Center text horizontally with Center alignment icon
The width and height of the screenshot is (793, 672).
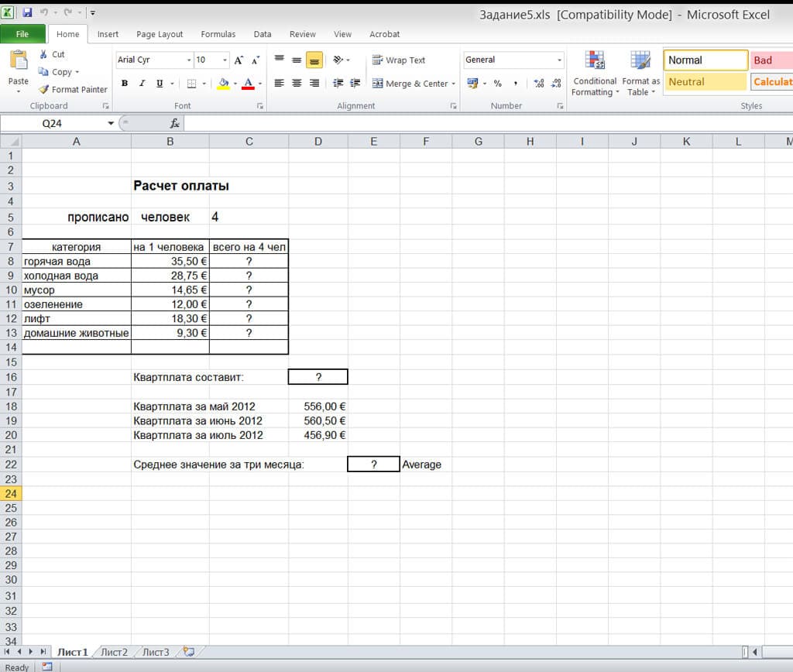pos(297,84)
